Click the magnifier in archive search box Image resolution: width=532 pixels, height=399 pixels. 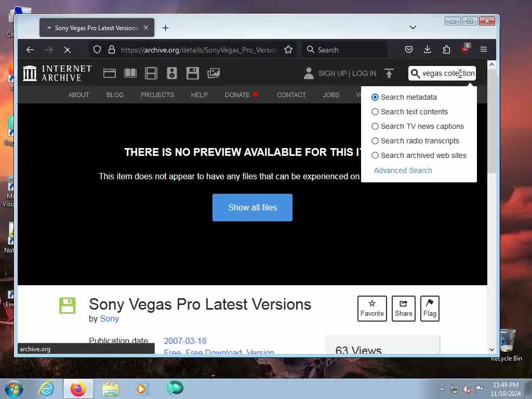[415, 73]
